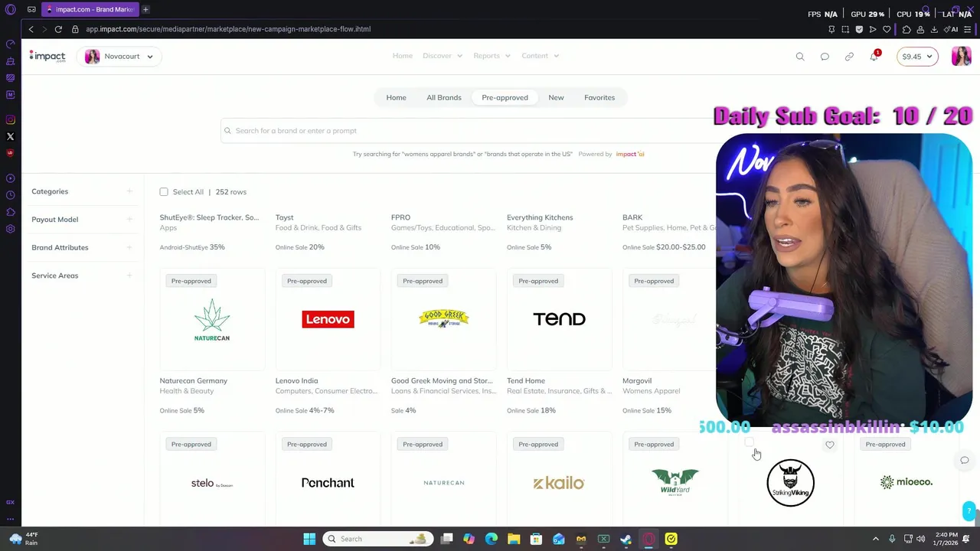Open X (Twitter) in the Opera sidebar
The image size is (980, 551).
tap(10, 136)
